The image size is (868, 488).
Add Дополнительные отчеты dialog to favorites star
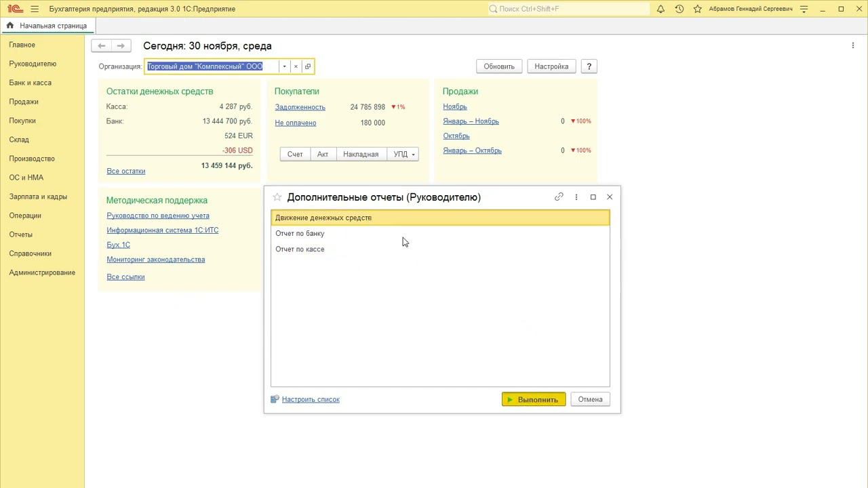(277, 197)
